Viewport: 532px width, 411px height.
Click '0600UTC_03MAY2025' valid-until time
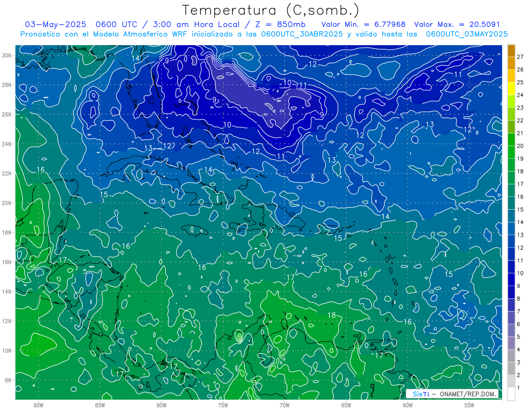[x=466, y=34]
